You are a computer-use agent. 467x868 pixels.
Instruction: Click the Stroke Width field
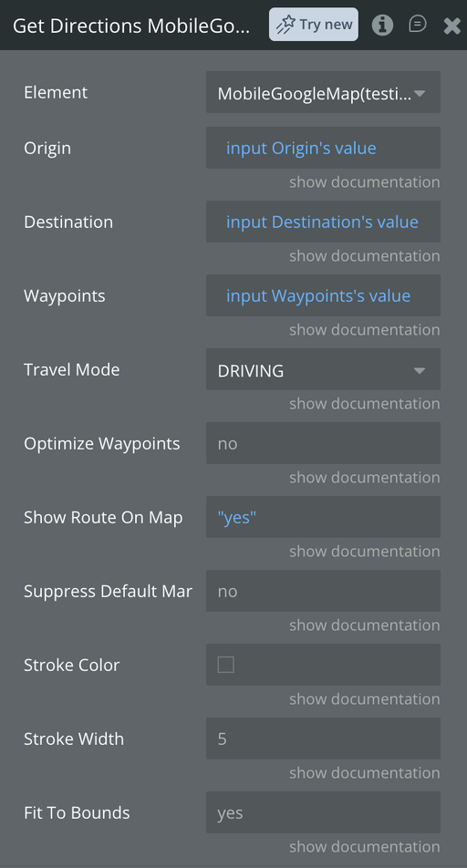click(323, 739)
